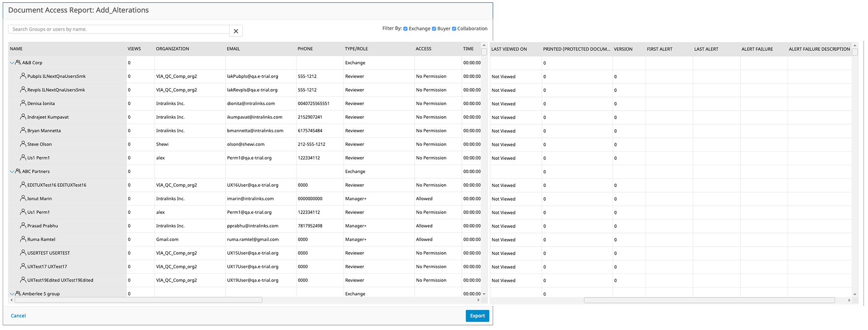868x330 pixels.
Task: Click the TIME column header
Action: [468, 49]
